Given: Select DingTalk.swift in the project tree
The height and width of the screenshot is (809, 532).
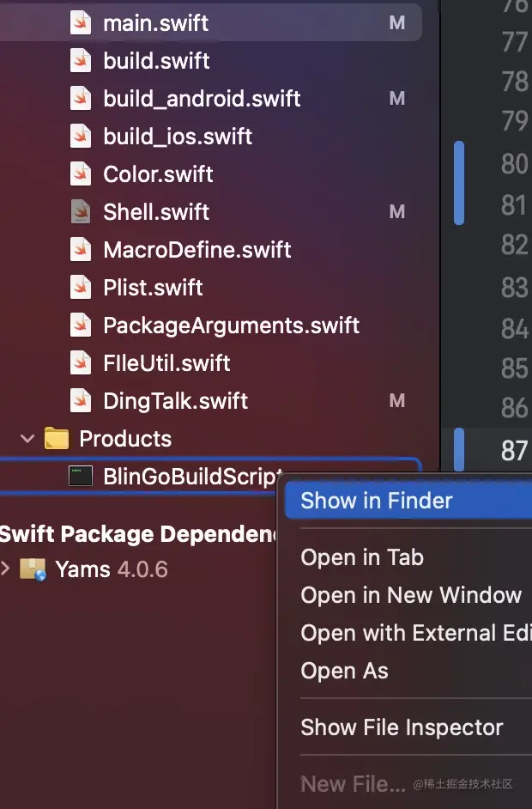Looking at the screenshot, I should 175,401.
